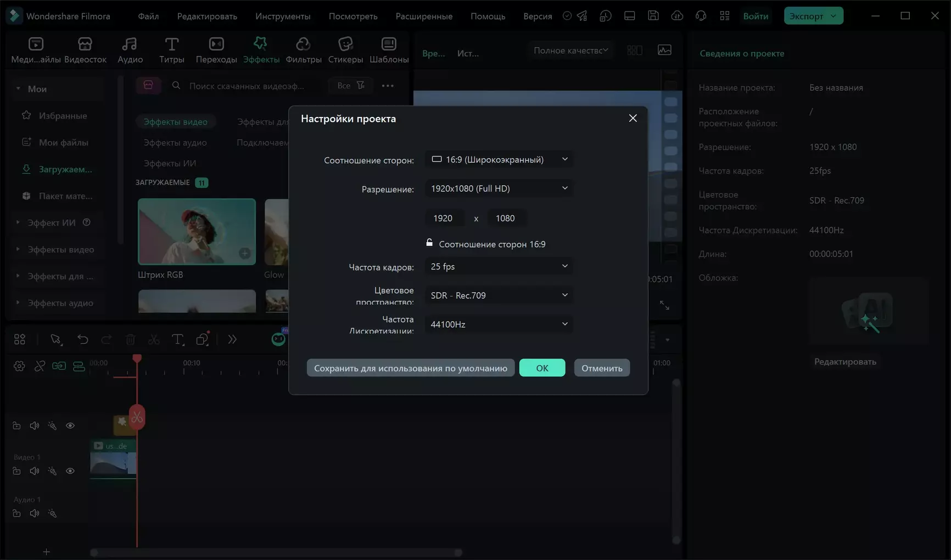Open the Файл menu
The width and height of the screenshot is (951, 560).
[148, 16]
